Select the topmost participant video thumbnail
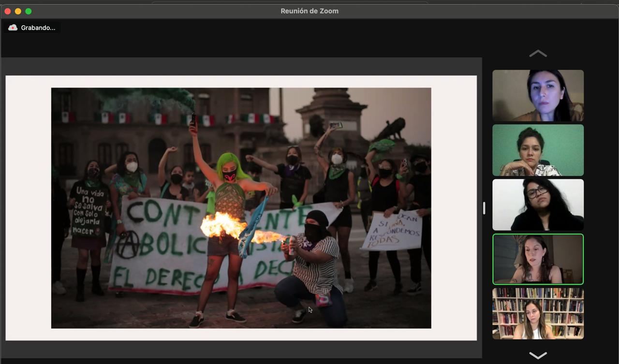Screen dimensions: 619x364 pos(538,95)
